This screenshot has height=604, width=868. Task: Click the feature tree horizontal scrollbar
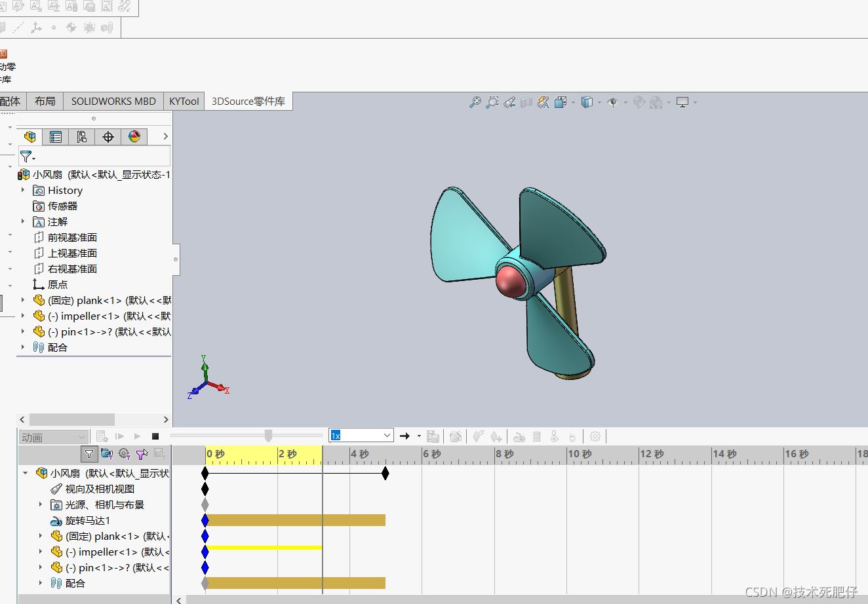pyautogui.click(x=72, y=419)
